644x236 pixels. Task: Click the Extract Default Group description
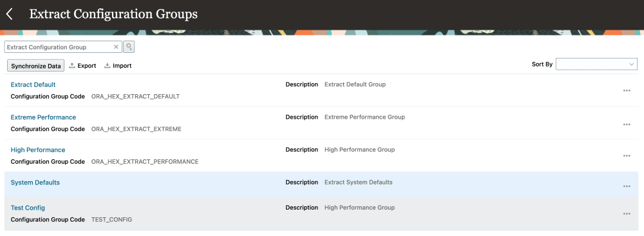tap(355, 84)
